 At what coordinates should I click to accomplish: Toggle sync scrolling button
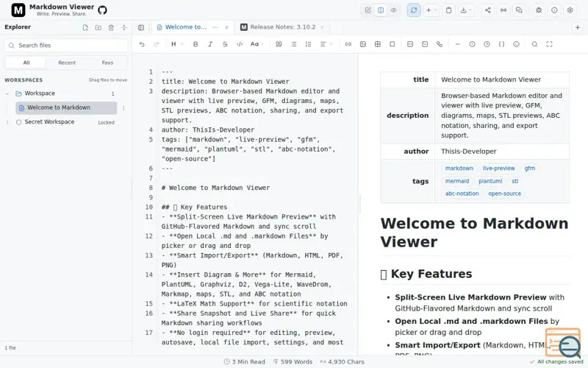[414, 10]
